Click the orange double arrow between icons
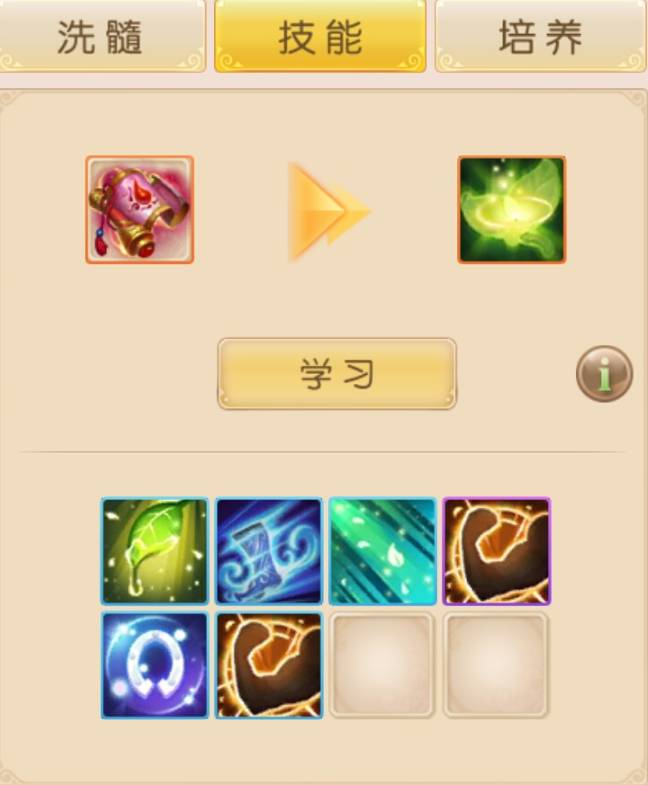Screen dimensions: 648x785 click(x=329, y=212)
